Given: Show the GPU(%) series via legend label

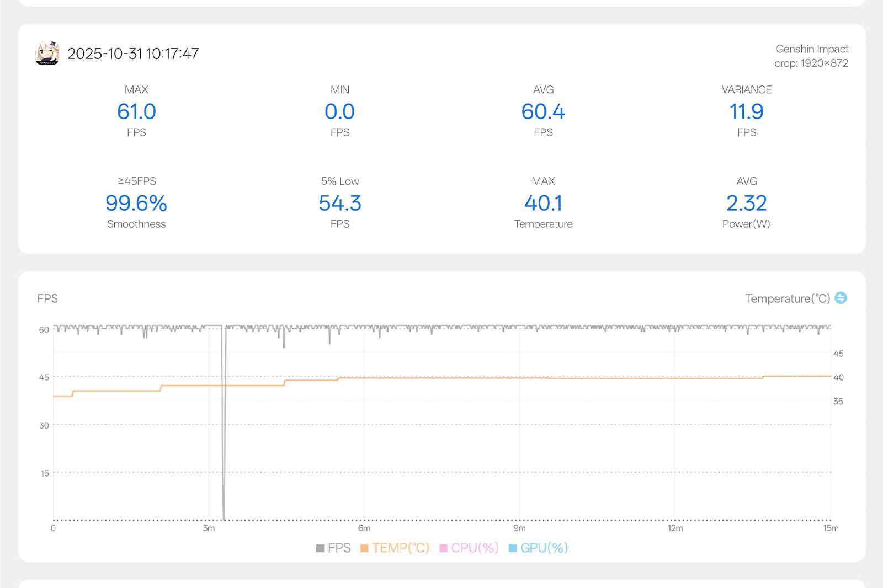Looking at the screenshot, I should tap(544, 548).
